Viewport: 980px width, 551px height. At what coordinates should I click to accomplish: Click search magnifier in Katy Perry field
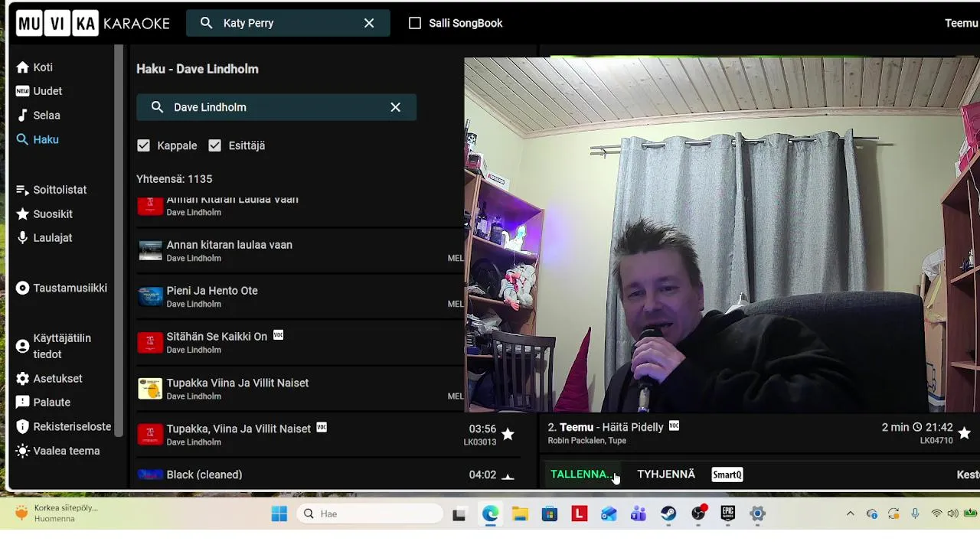[x=206, y=23]
